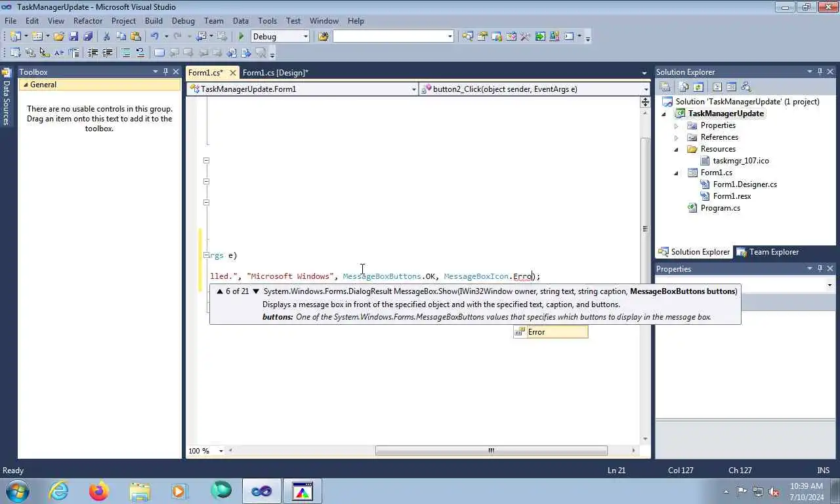Select Form1.Designer.cs file
Image resolution: width=840 pixels, height=504 pixels.
click(x=745, y=184)
